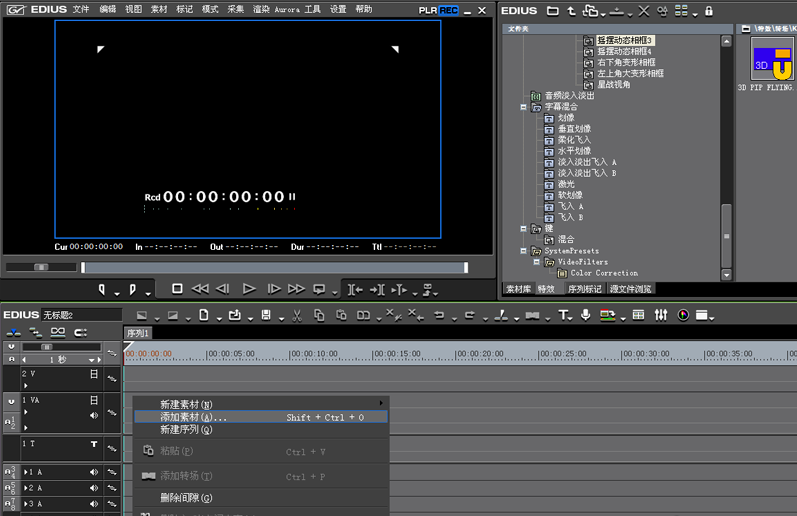The height and width of the screenshot is (516, 797).
Task: Select 添加素材 from the context menu
Action: 194,417
